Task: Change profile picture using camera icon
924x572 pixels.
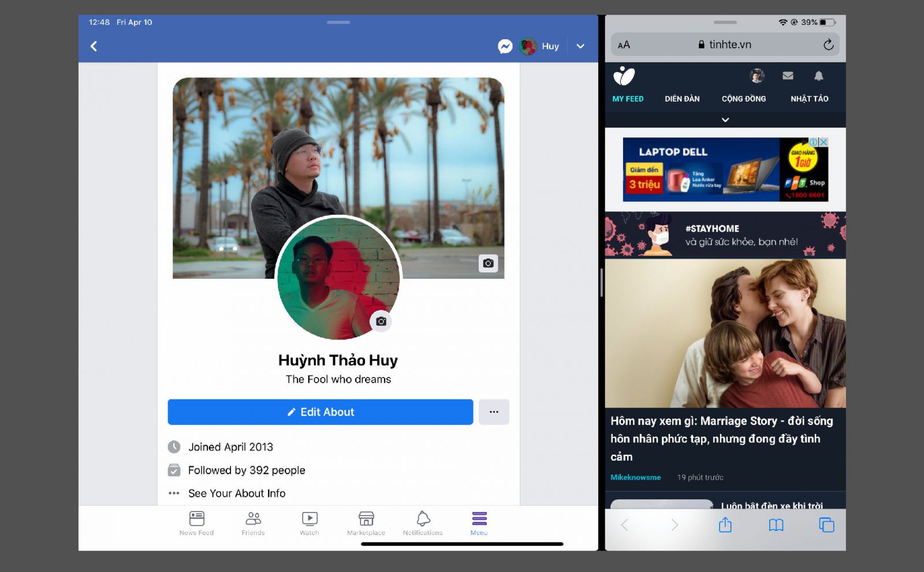Action: point(381,321)
